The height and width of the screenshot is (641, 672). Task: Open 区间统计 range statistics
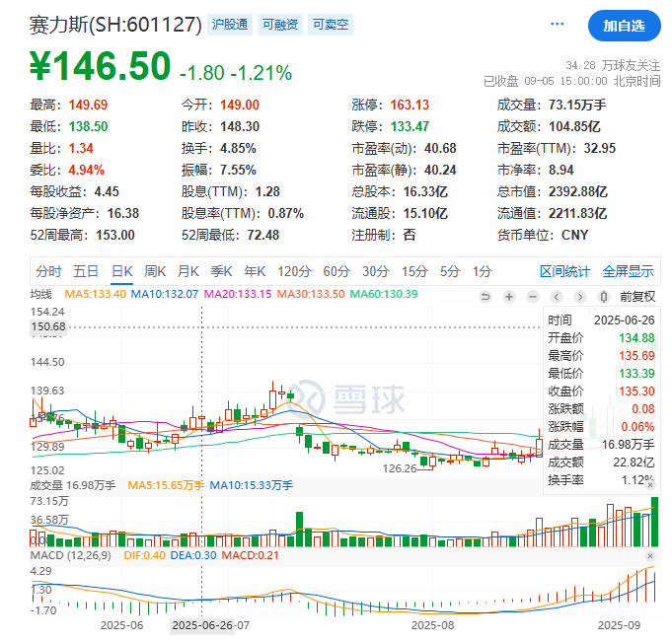tap(564, 271)
